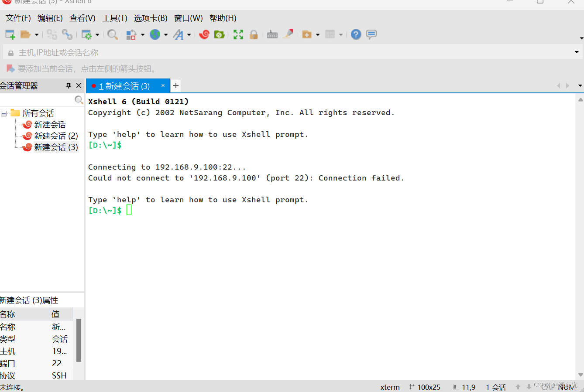Select the 所有会话 folder
Screen dimensions: 584x392
(38, 113)
